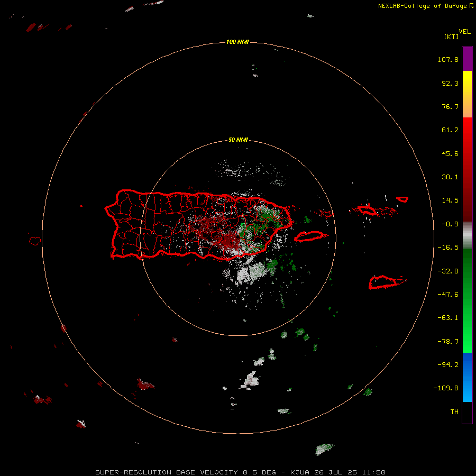Click the -109.8 legend value
476x476 pixels.
click(446, 388)
